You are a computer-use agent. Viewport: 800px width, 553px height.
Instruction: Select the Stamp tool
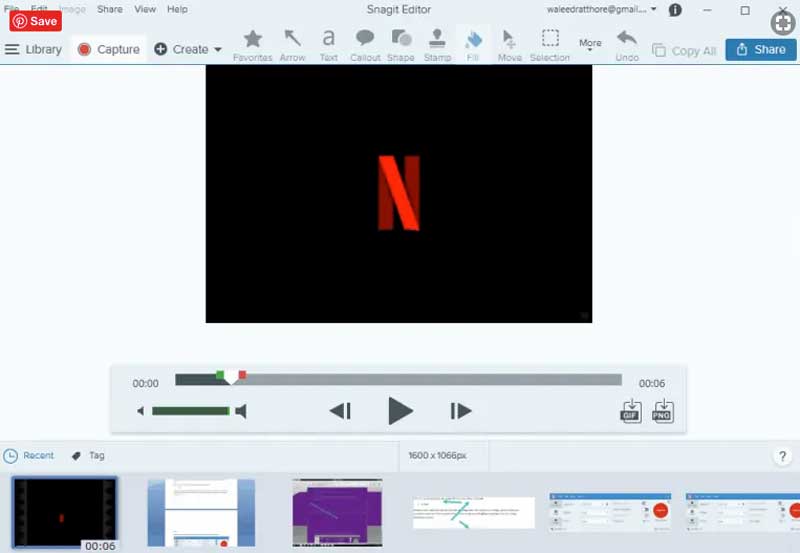pyautogui.click(x=437, y=45)
